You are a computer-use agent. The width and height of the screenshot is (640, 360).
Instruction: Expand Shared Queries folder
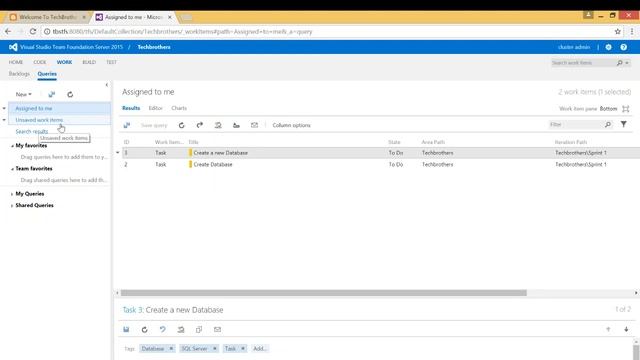(12, 205)
